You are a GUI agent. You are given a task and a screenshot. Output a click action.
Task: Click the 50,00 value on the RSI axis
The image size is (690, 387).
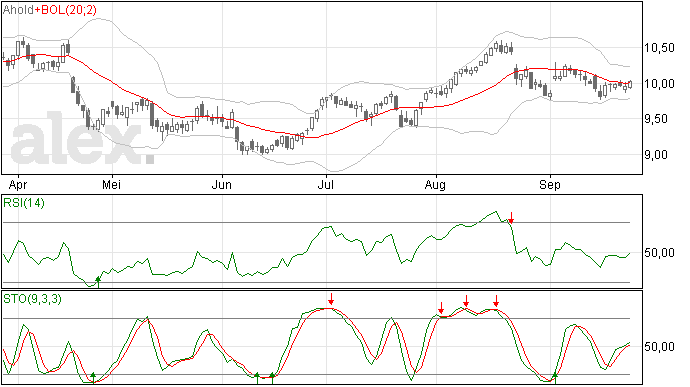coord(659,253)
